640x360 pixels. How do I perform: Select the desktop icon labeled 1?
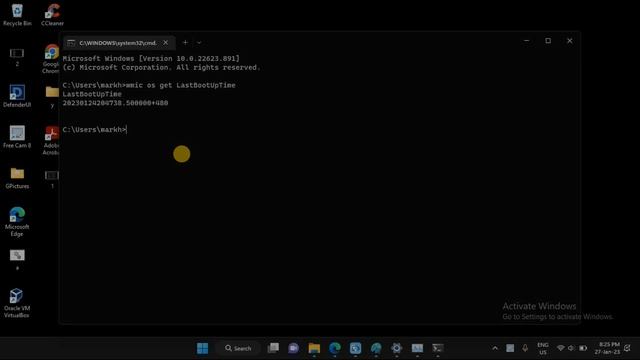pyautogui.click(x=52, y=179)
